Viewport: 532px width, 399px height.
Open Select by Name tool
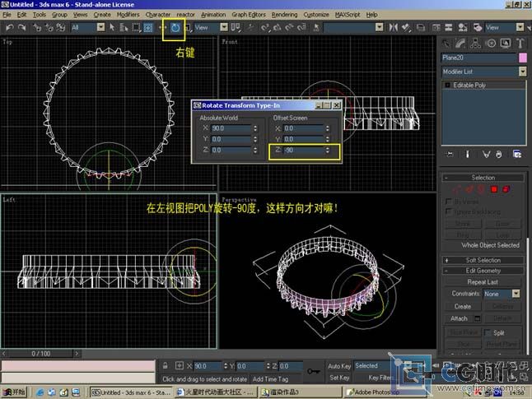tap(124, 27)
